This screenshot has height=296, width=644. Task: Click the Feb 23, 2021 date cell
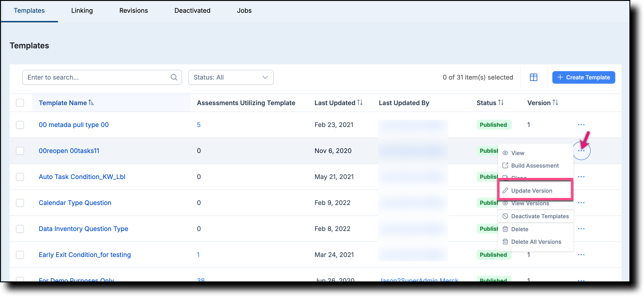[x=334, y=125]
